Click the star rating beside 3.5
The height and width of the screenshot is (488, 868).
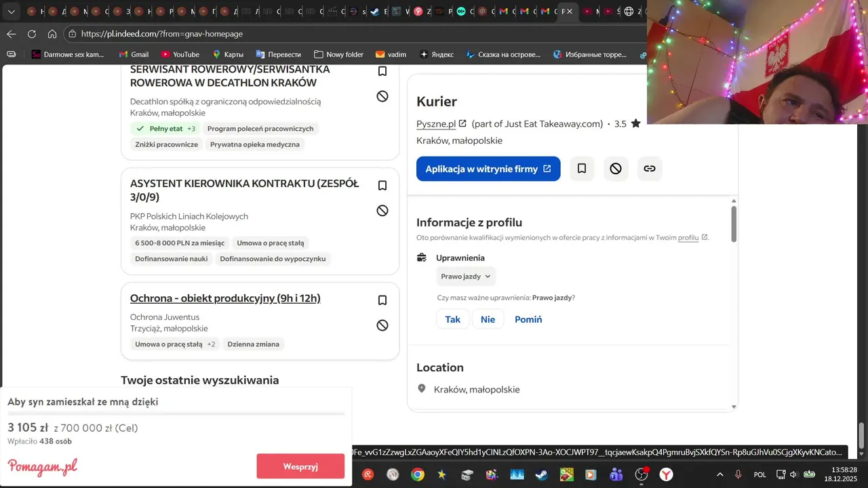635,123
